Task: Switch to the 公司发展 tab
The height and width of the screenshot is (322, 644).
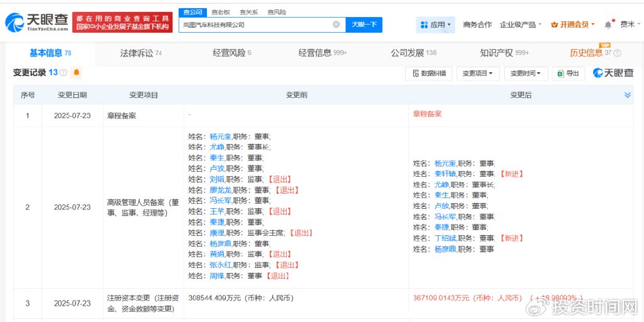Action: (414, 53)
